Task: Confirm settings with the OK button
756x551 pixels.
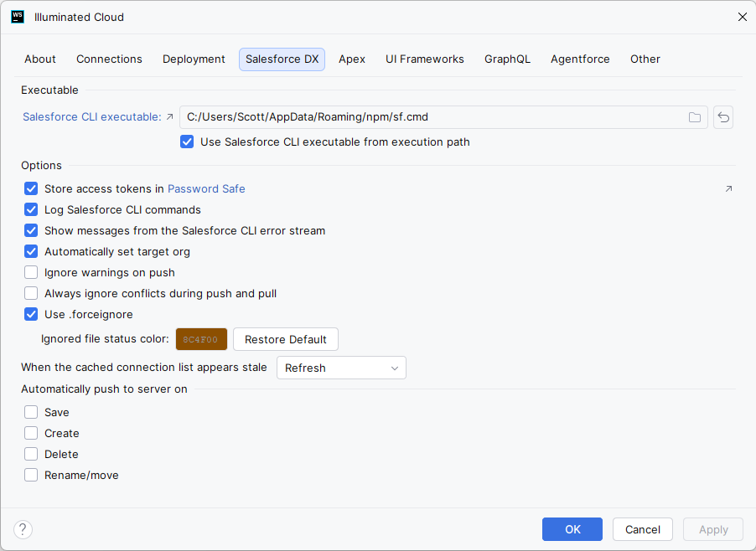Action: click(572, 529)
